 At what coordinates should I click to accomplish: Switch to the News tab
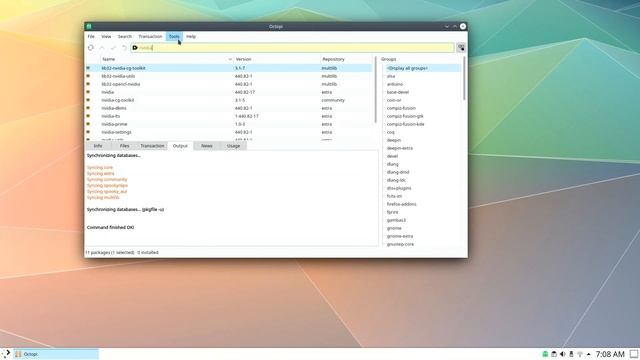[207, 146]
